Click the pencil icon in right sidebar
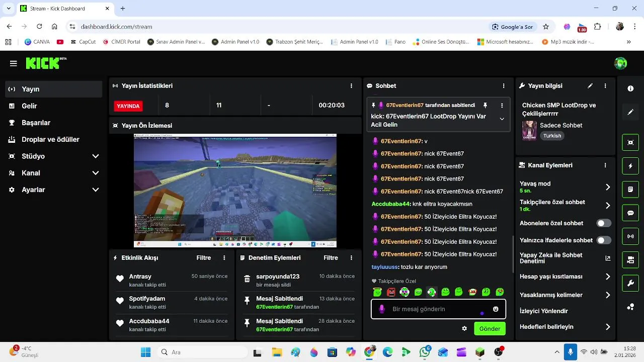The image size is (644, 362). [x=630, y=112]
